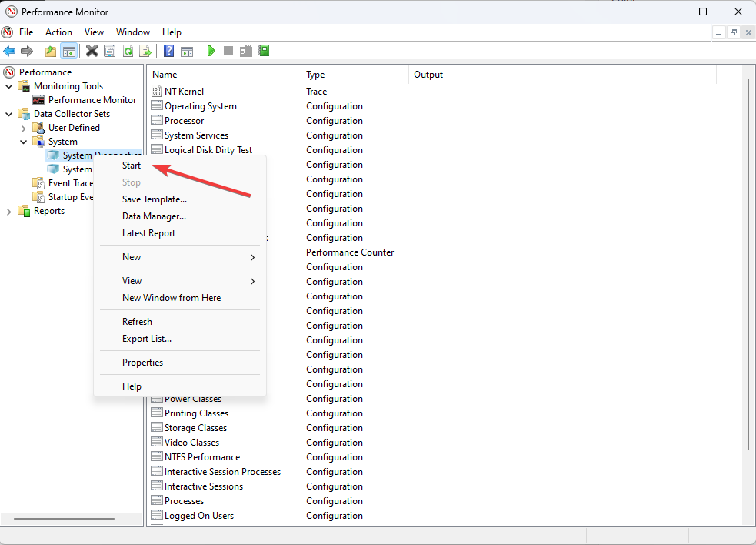This screenshot has width=756, height=545.
Task: Select the Event Trace tree item
Action: coord(71,183)
